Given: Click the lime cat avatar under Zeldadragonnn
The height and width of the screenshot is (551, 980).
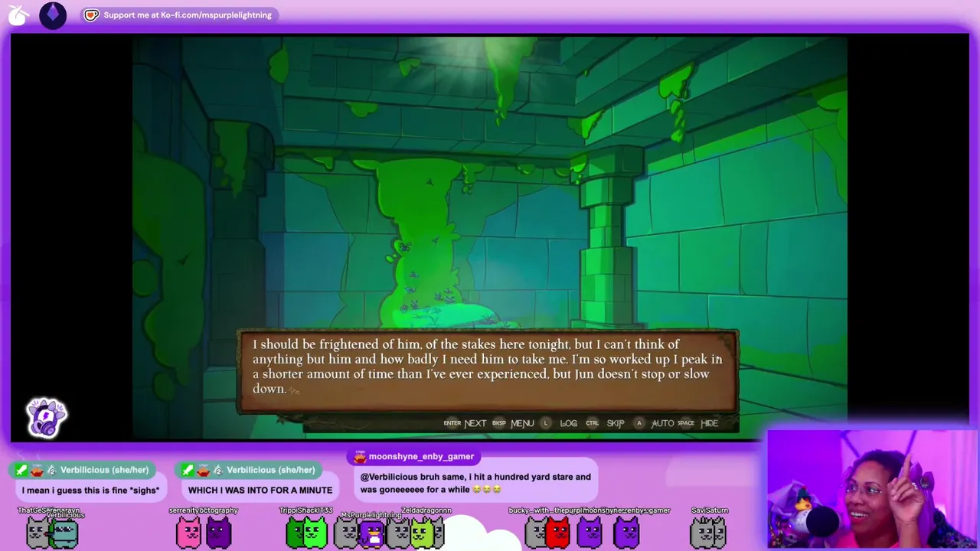Looking at the screenshot, I should [422, 533].
